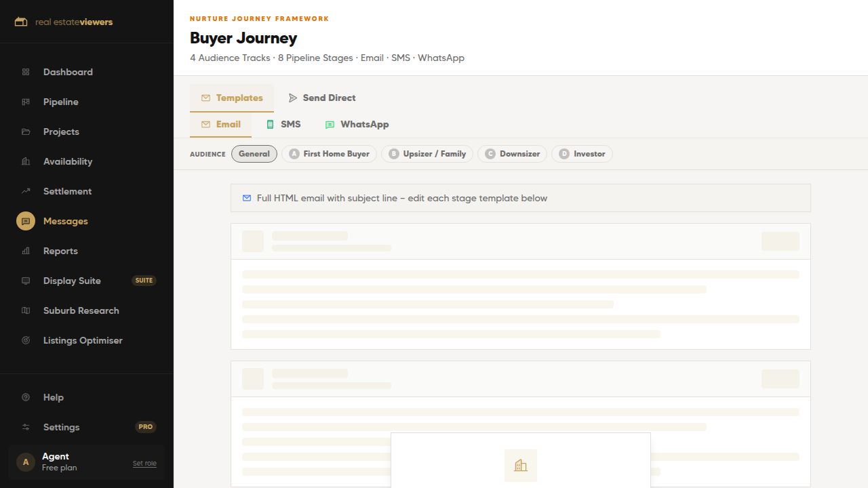Click the B badge on Upsizer / Family

(x=394, y=154)
